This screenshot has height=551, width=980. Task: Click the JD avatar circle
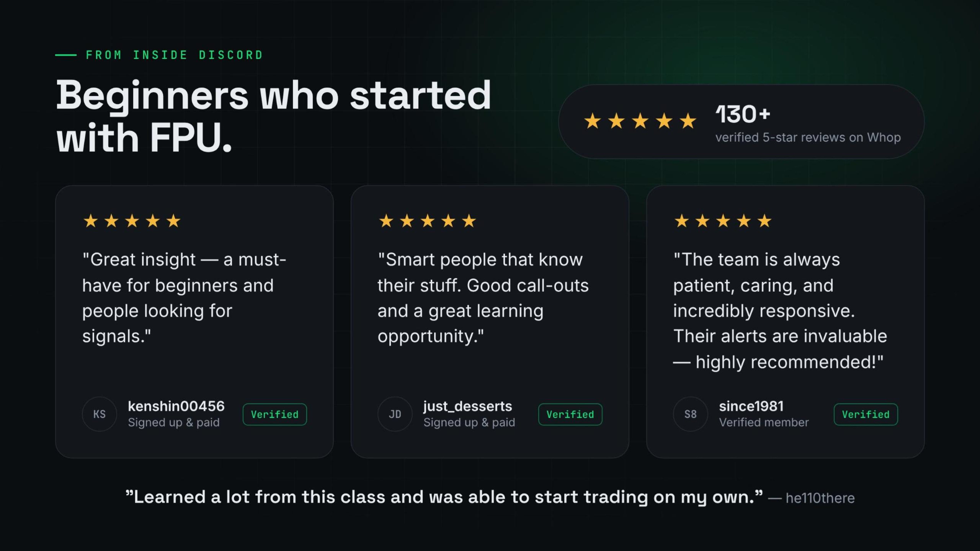coord(395,414)
